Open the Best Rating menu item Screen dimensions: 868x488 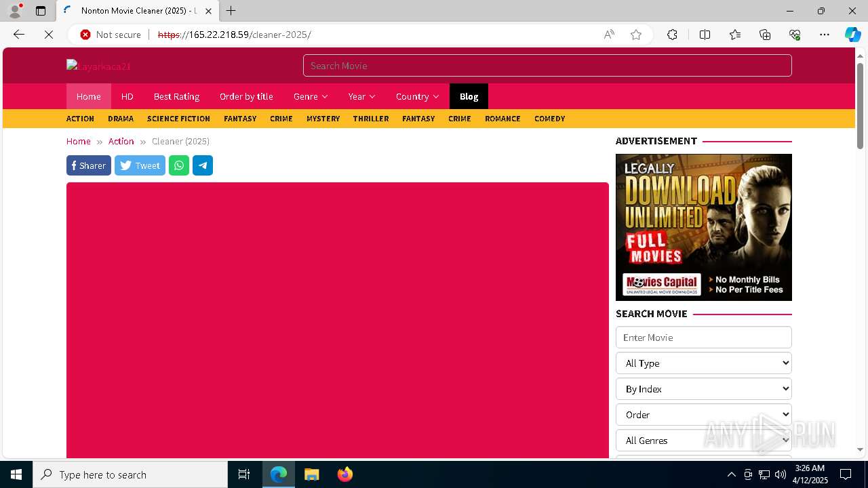click(176, 96)
